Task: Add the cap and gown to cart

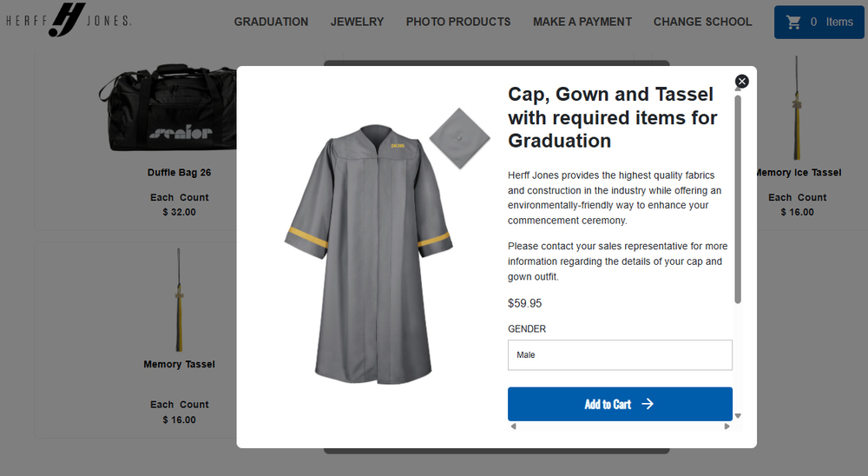Action: coord(608,404)
